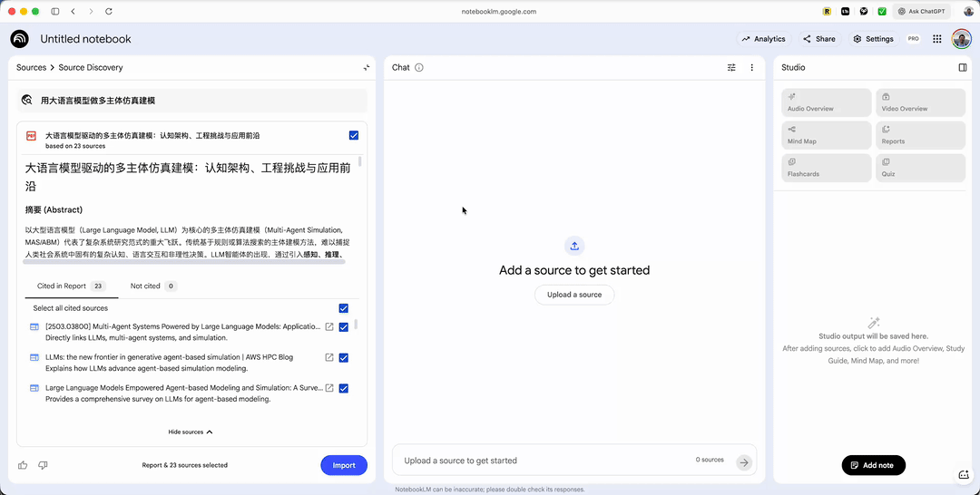980x495 pixels.
Task: Switch to the Not cited tab
Action: [152, 286]
